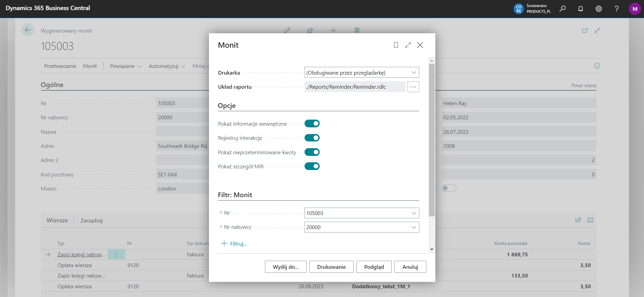Open the first Zapis księgi nabyw... link
The image size is (644, 297).
click(81, 255)
